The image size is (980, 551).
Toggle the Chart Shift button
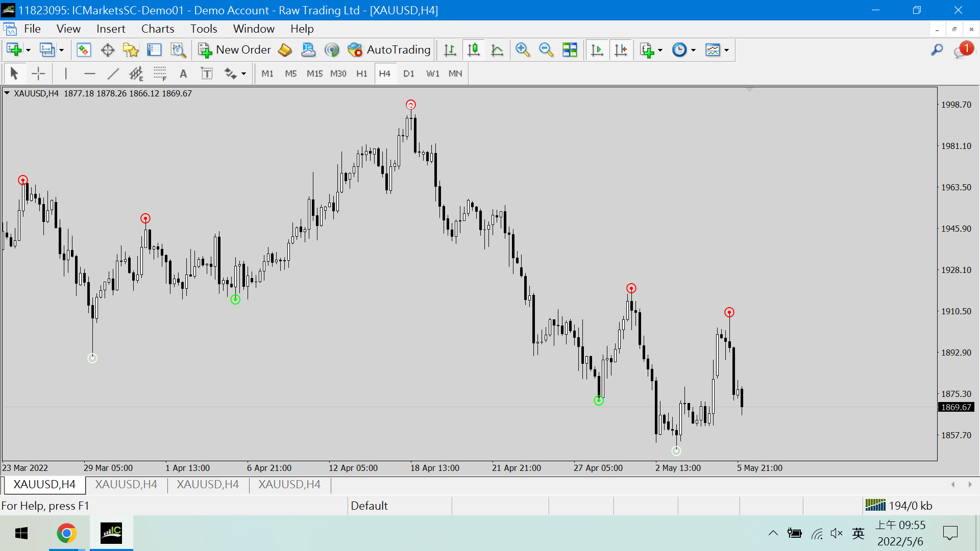(x=621, y=50)
